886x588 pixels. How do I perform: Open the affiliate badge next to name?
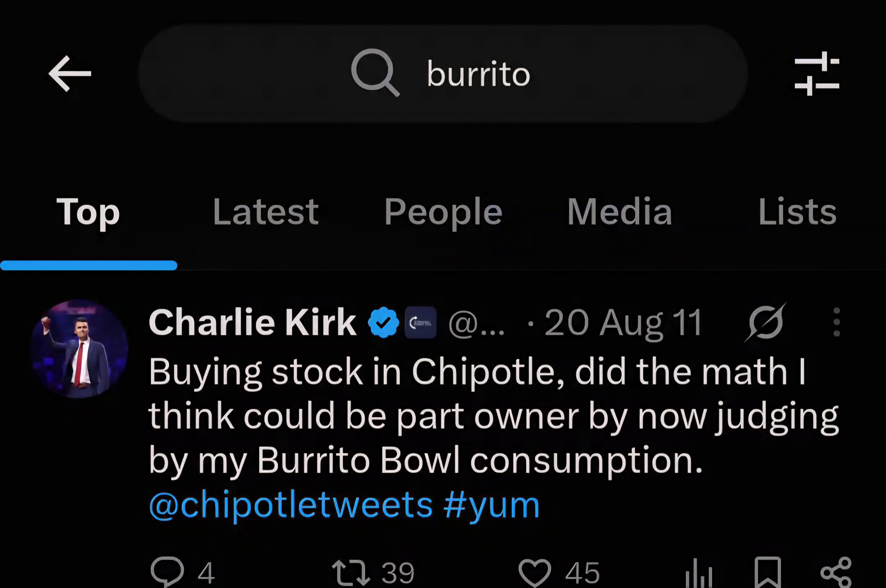click(420, 322)
